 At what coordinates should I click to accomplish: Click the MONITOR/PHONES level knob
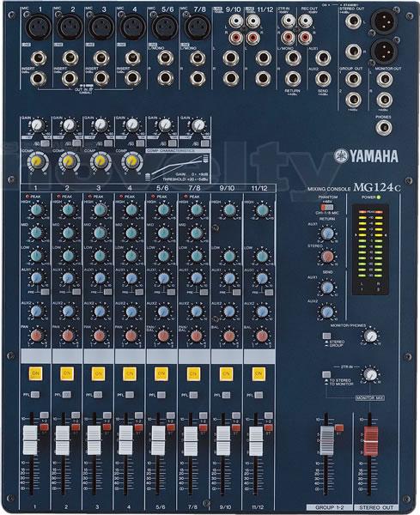pyautogui.click(x=370, y=336)
